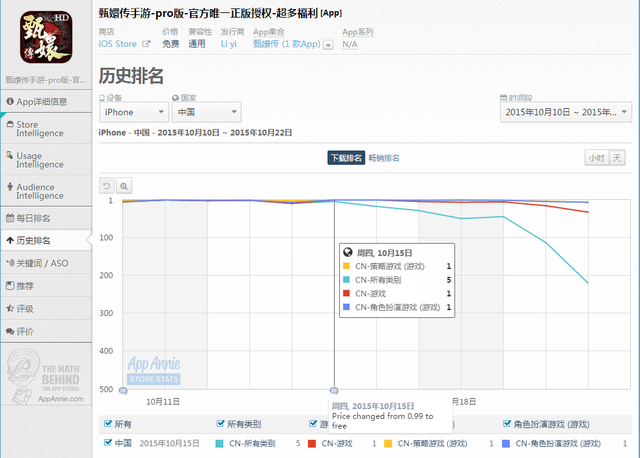The image size is (640, 458).
Task: Open 关键词 / ASO page
Action: click(x=46, y=263)
